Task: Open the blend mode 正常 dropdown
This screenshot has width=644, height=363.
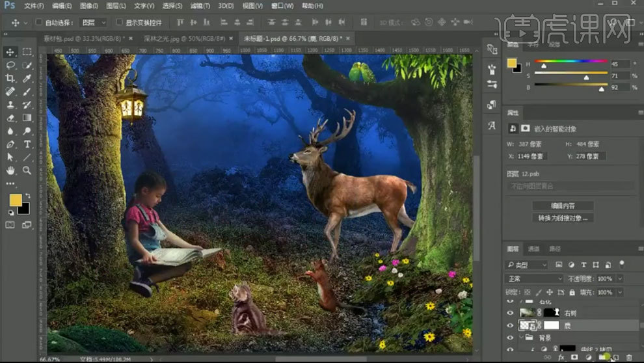Action: coord(534,279)
